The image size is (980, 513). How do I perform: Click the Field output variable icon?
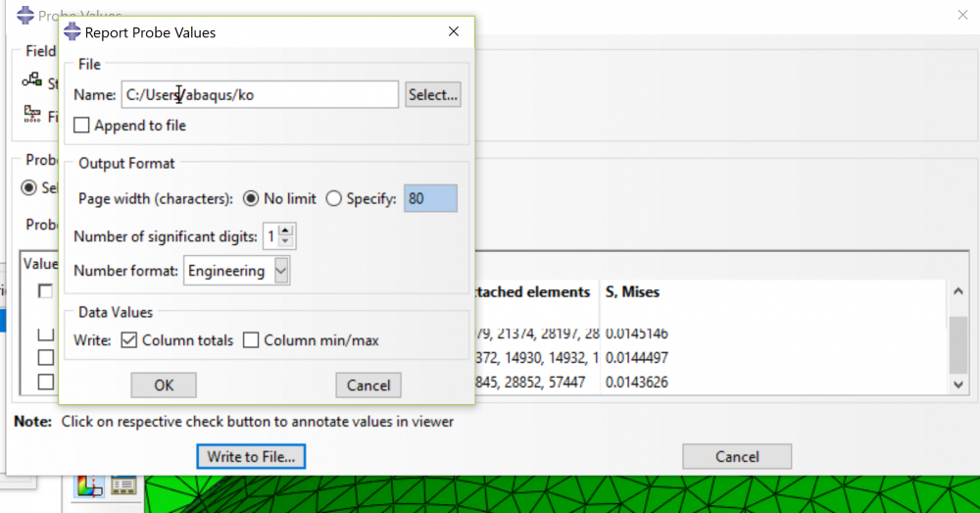click(x=32, y=114)
